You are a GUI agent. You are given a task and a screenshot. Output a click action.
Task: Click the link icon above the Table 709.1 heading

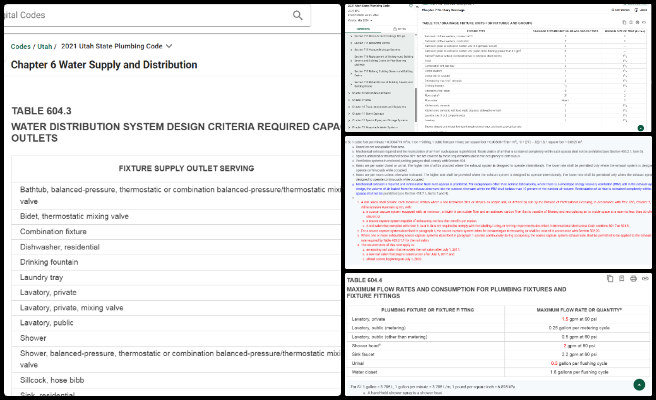[644, 23]
